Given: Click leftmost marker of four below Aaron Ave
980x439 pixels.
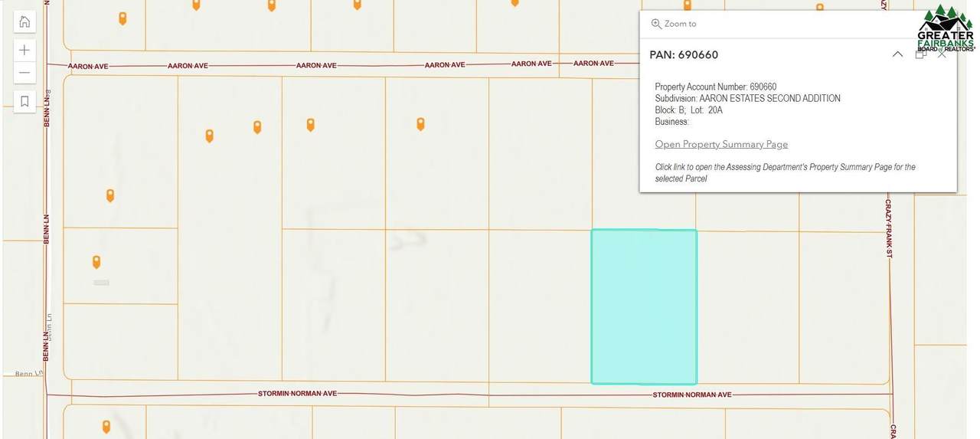Looking at the screenshot, I should coord(209,136).
